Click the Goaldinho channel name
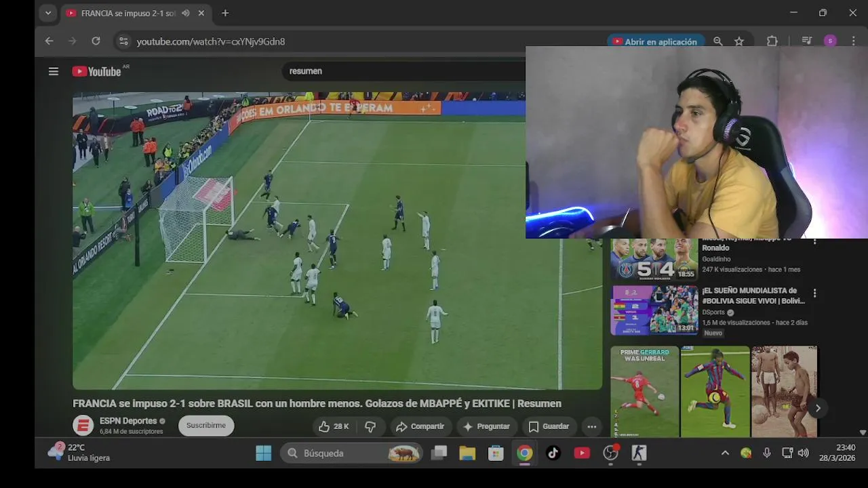 (x=717, y=259)
